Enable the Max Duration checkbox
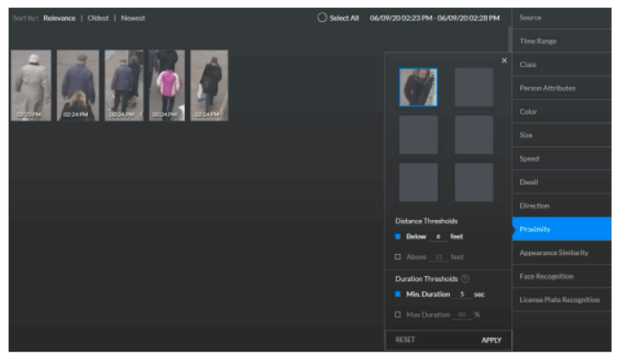 (398, 314)
